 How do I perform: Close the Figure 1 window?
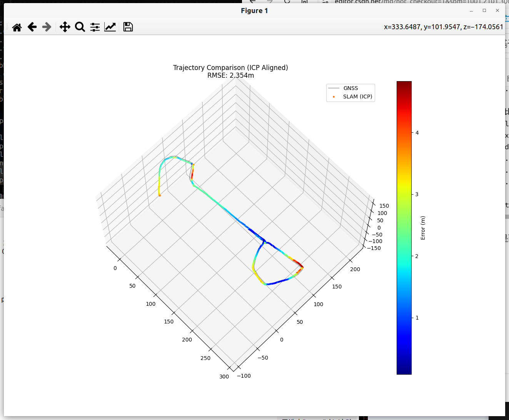point(497,10)
